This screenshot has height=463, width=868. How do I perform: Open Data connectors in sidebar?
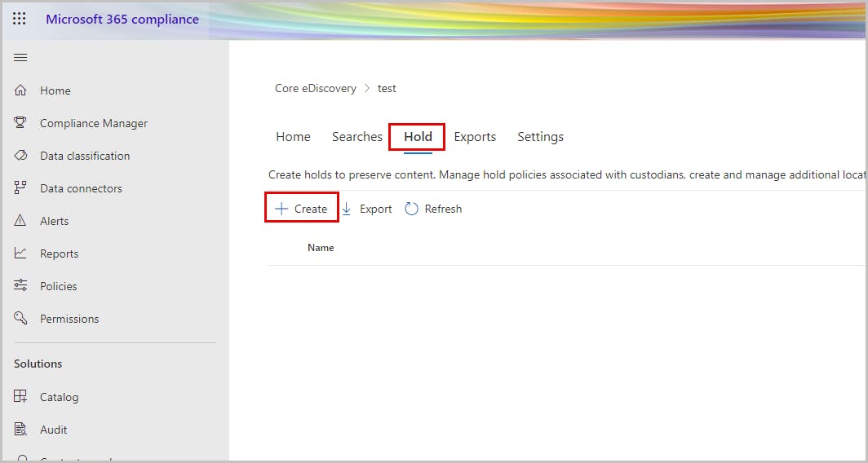tap(81, 188)
